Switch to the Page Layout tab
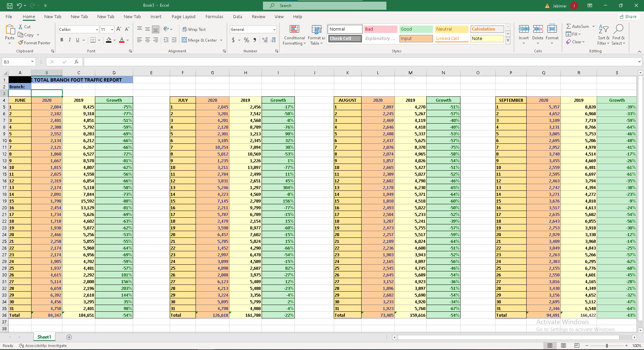The image size is (644, 350). tap(183, 16)
